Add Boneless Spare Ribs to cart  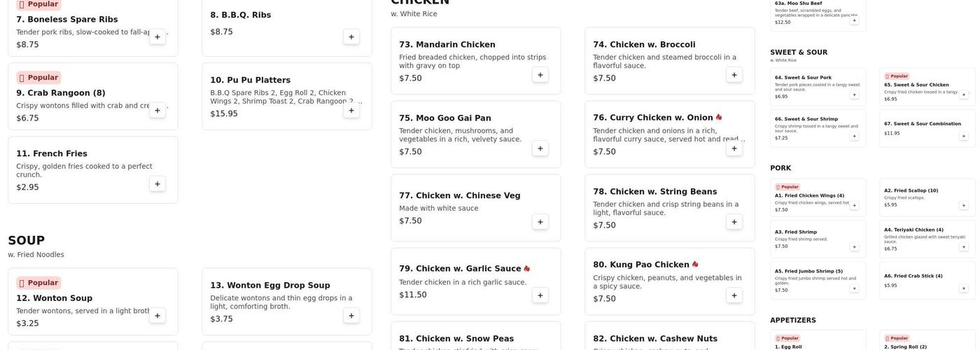point(157,37)
